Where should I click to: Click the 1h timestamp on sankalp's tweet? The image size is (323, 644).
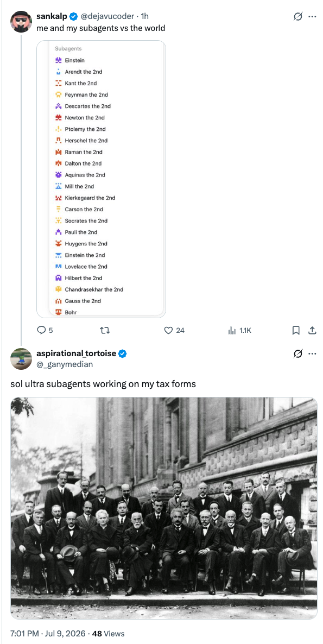click(x=144, y=16)
